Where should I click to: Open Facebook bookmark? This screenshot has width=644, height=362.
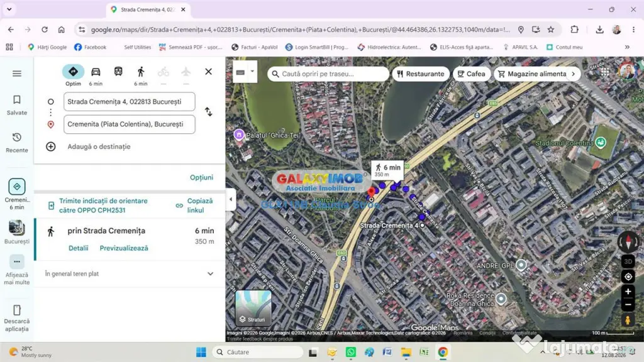[x=91, y=47]
